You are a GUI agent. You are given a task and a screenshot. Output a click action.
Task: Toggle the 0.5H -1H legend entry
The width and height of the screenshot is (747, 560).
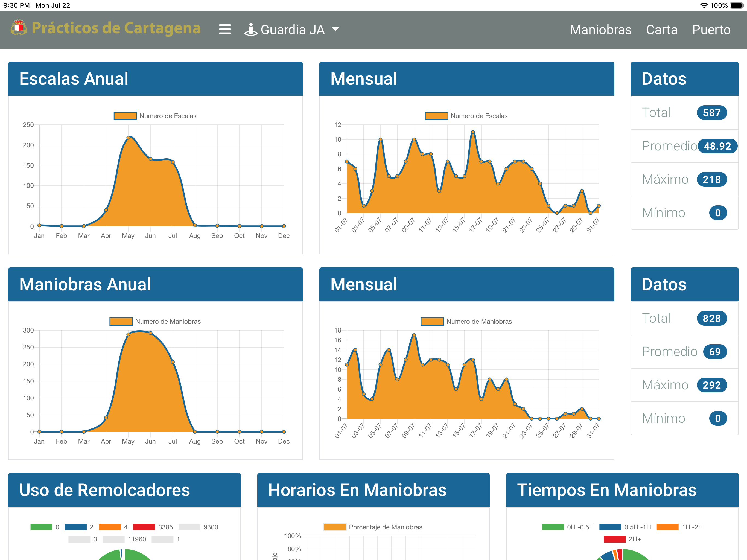(x=625, y=527)
